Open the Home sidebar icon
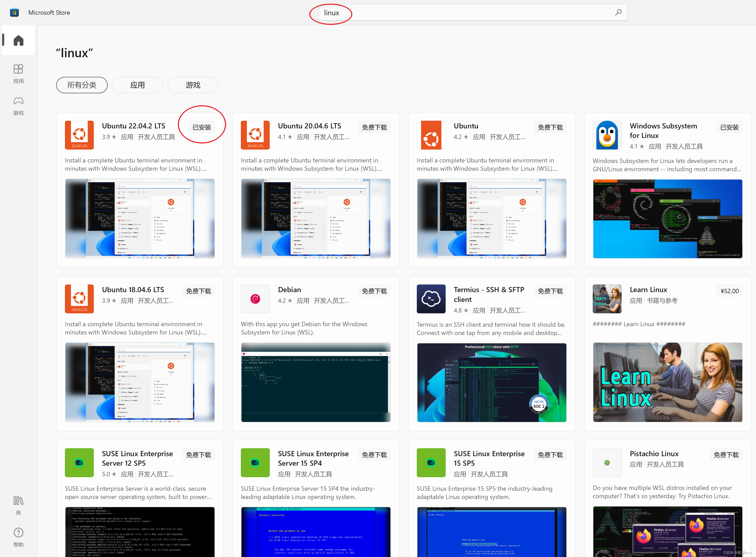This screenshot has width=756, height=557. (19, 40)
